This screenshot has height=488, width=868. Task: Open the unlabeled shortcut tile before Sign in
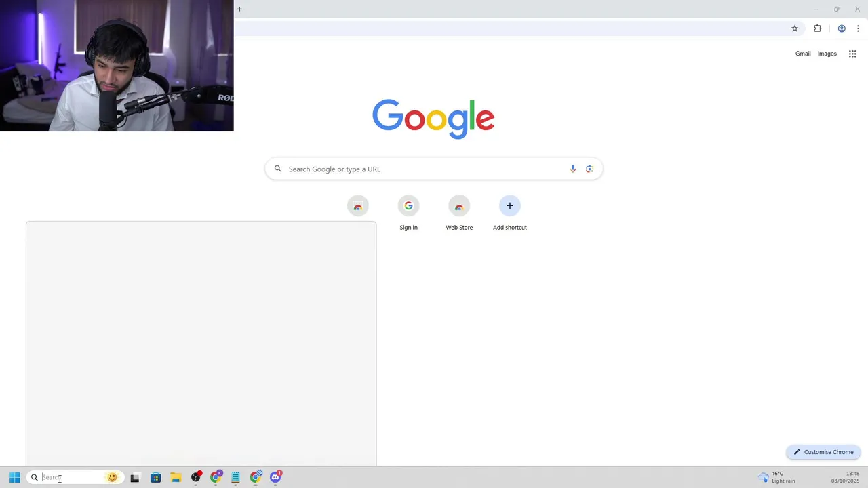pos(357,206)
